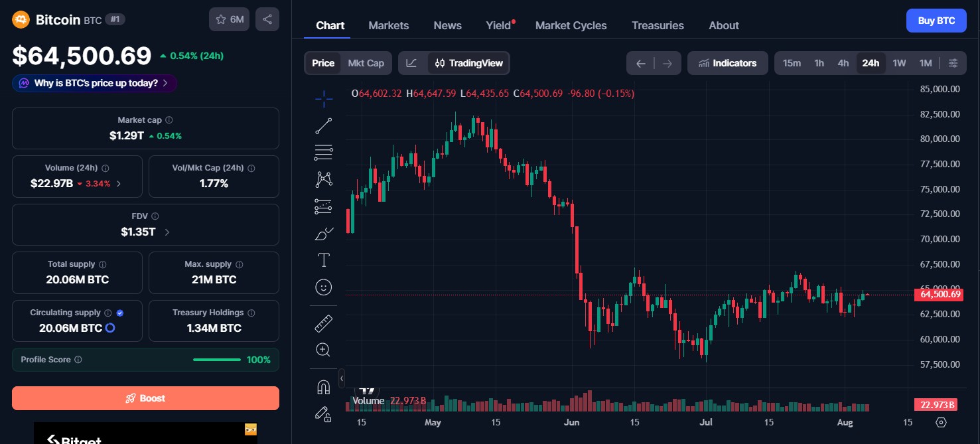This screenshot has width=980, height=444.
Task: Select the ruler Measure tool
Action: [324, 323]
